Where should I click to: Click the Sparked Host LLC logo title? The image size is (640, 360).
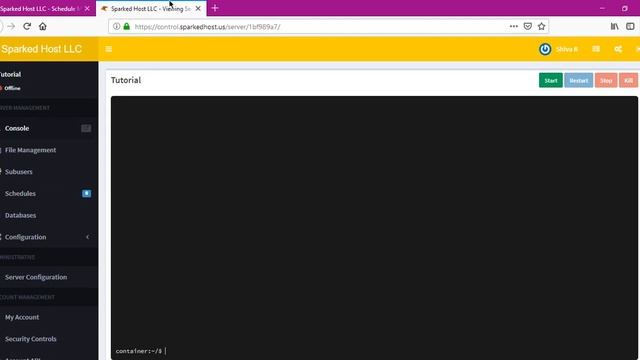(41, 49)
